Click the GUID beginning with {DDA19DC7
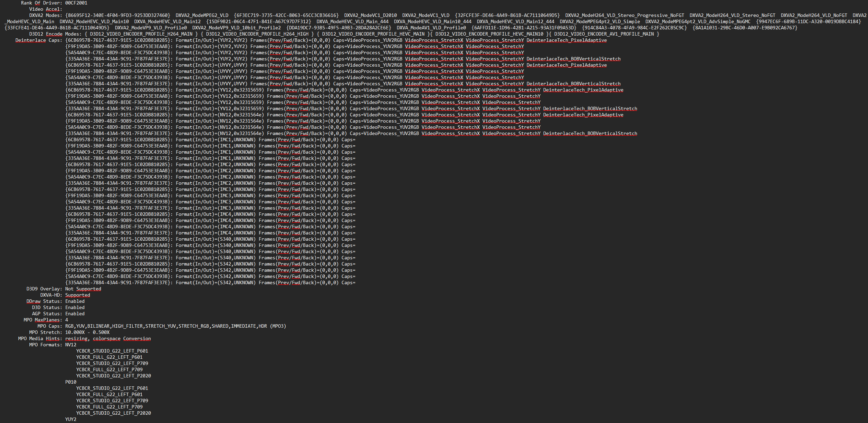Image resolution: width=868 pixels, height=423 pixels. (338, 28)
